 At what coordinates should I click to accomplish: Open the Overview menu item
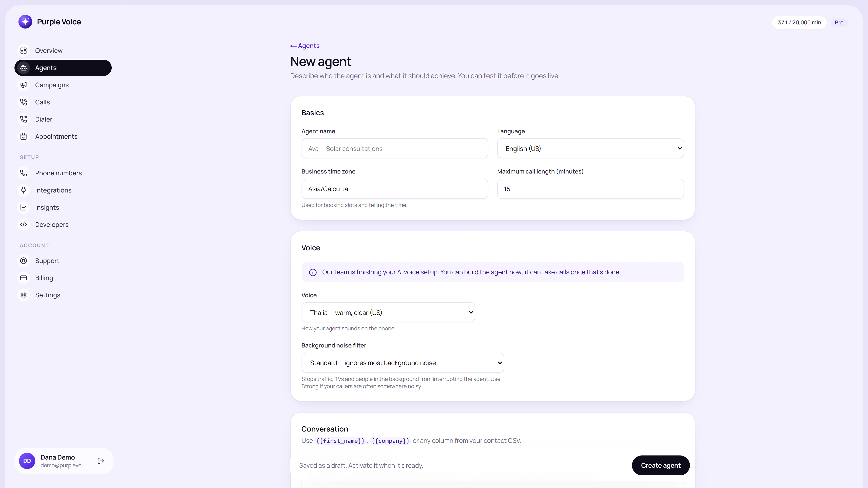pos(63,51)
